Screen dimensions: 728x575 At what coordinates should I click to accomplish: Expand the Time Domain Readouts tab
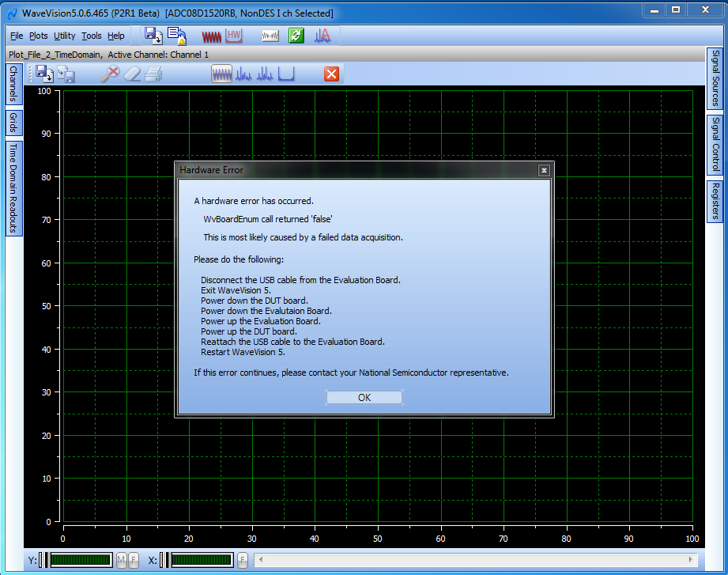[13, 188]
